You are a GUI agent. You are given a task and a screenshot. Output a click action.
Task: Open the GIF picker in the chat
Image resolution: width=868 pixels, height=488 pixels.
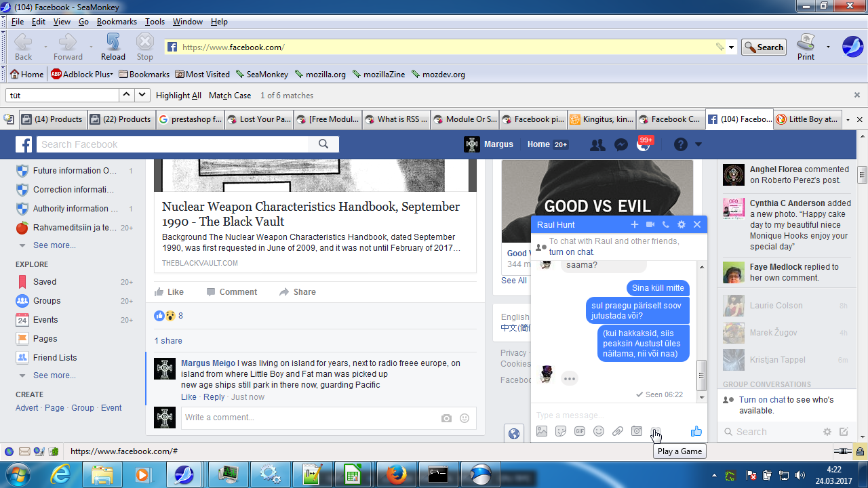pos(580,431)
